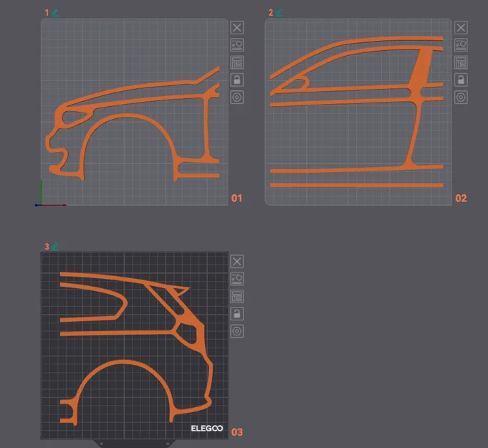Edit plate 3 name pencil icon
This screenshot has height=448, width=488.
[x=55, y=247]
